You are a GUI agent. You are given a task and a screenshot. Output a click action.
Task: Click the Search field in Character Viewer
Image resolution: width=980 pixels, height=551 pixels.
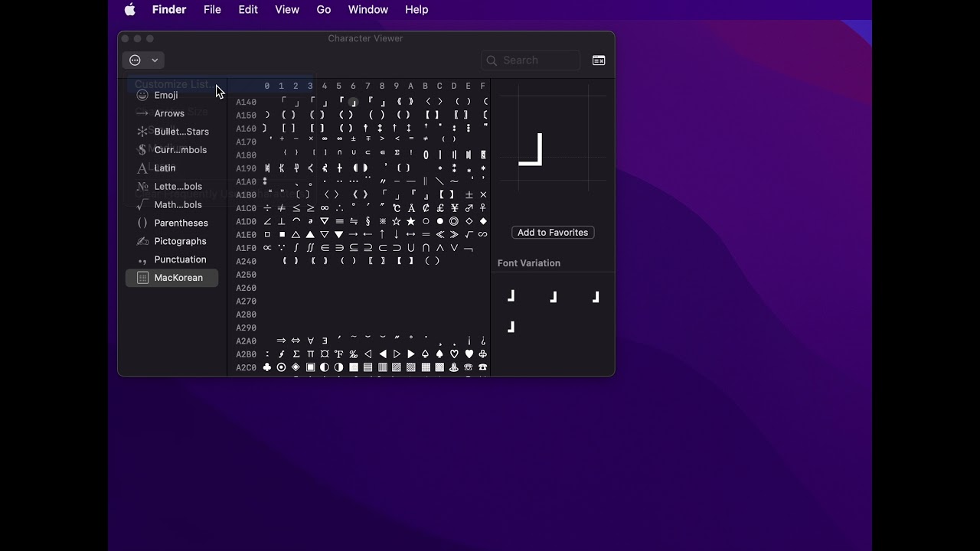pos(531,60)
